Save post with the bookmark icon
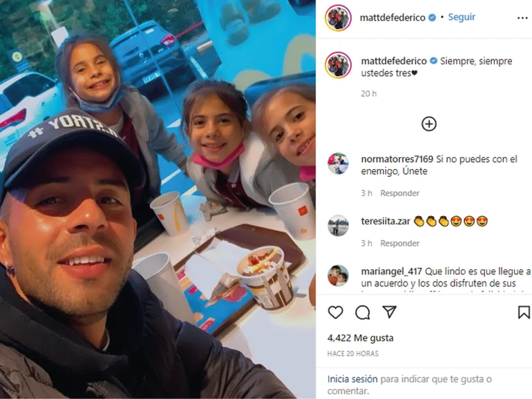This screenshot has height=399, width=532. click(524, 312)
